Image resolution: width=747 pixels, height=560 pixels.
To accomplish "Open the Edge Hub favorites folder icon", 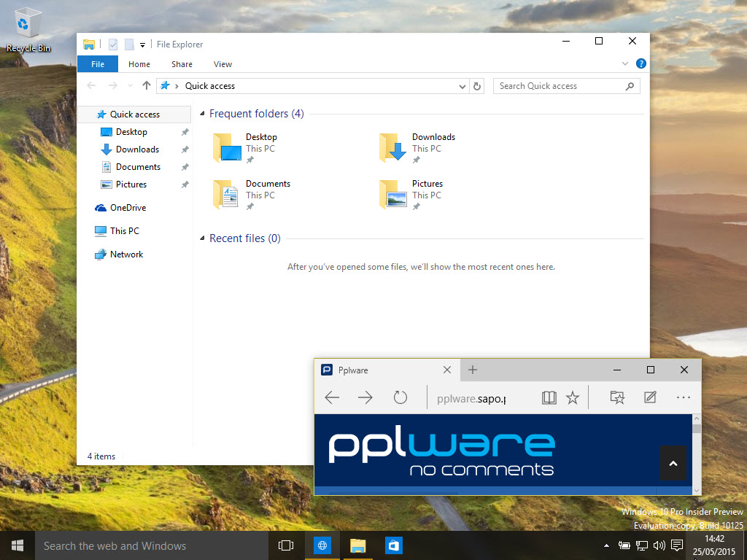I will click(x=617, y=397).
